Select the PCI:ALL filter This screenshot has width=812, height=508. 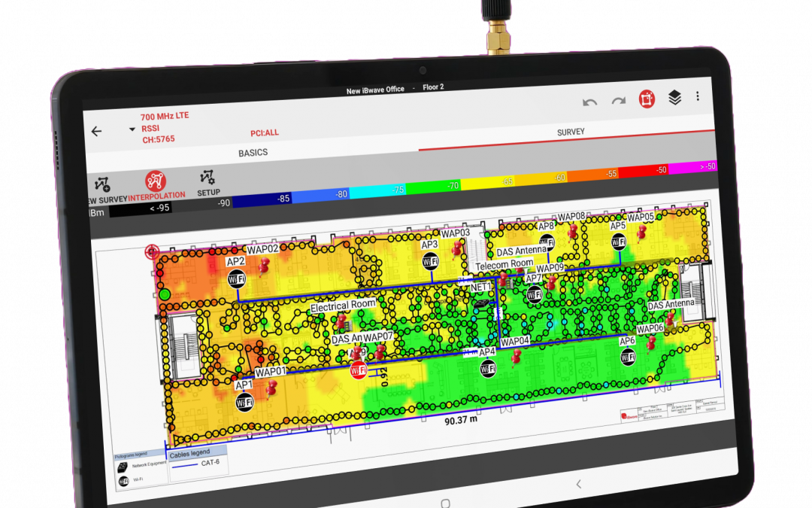tap(264, 133)
